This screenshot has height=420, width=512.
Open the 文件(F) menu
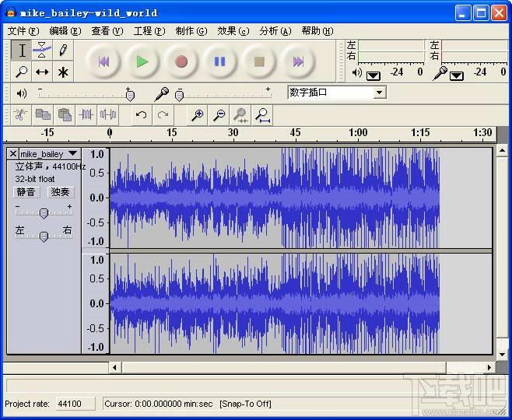pyautogui.click(x=23, y=31)
